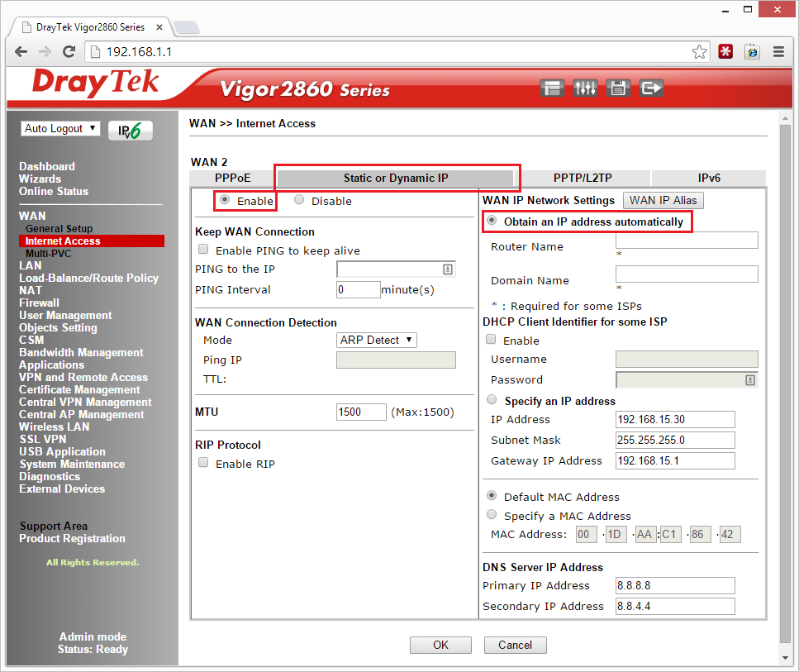Open Diagnostics sidebar menu

coord(50,476)
